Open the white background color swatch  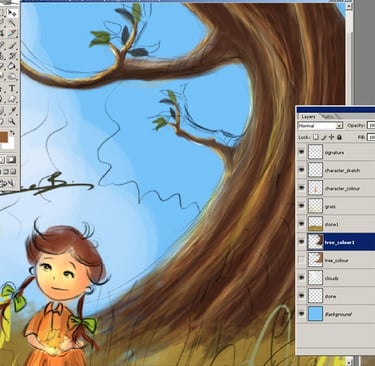[x=11, y=144]
